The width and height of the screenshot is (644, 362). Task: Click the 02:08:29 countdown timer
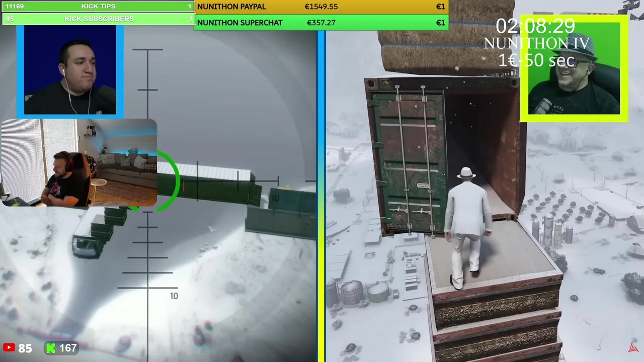pos(535,26)
